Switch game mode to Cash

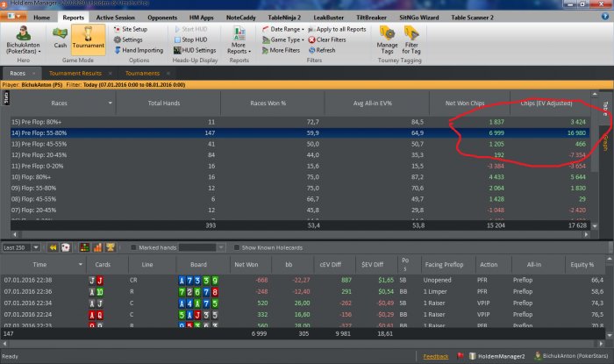point(60,38)
